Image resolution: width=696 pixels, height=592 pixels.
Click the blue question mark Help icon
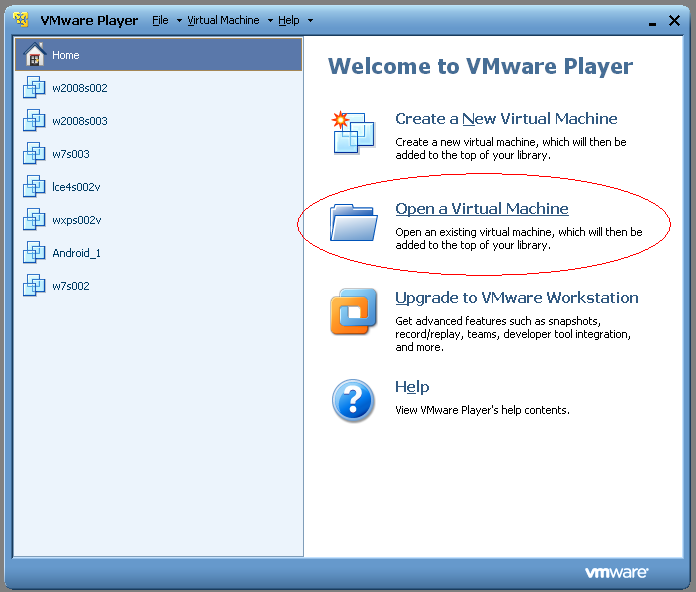click(x=353, y=401)
